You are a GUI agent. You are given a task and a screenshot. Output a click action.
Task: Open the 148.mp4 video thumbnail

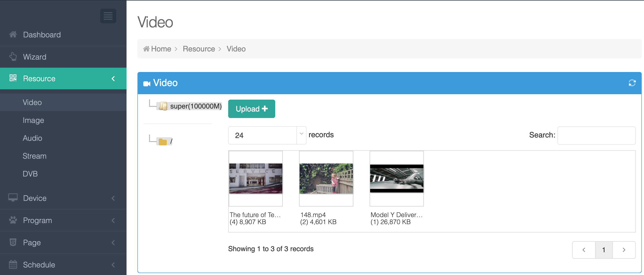point(326,178)
